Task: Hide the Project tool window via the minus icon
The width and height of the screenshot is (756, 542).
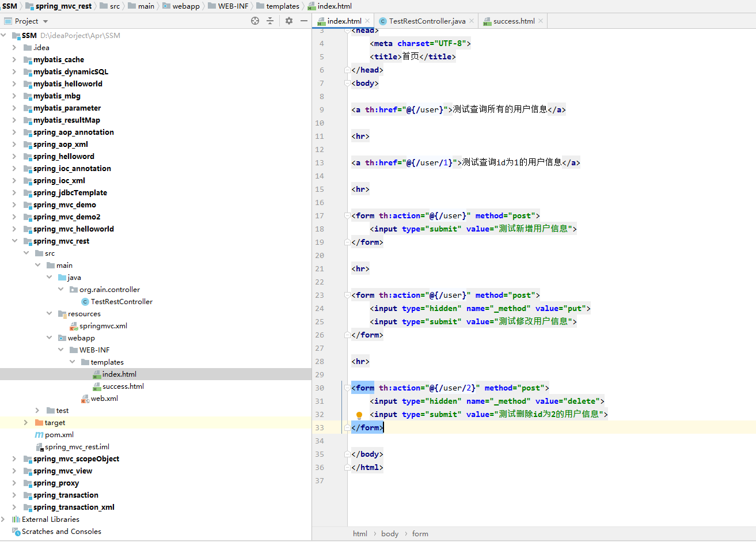Action: [x=303, y=20]
